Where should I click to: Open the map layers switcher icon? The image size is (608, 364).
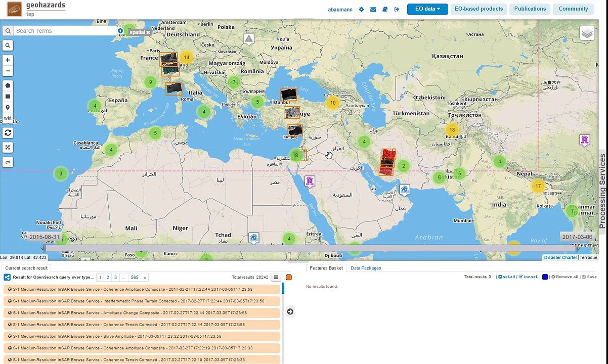tap(587, 33)
